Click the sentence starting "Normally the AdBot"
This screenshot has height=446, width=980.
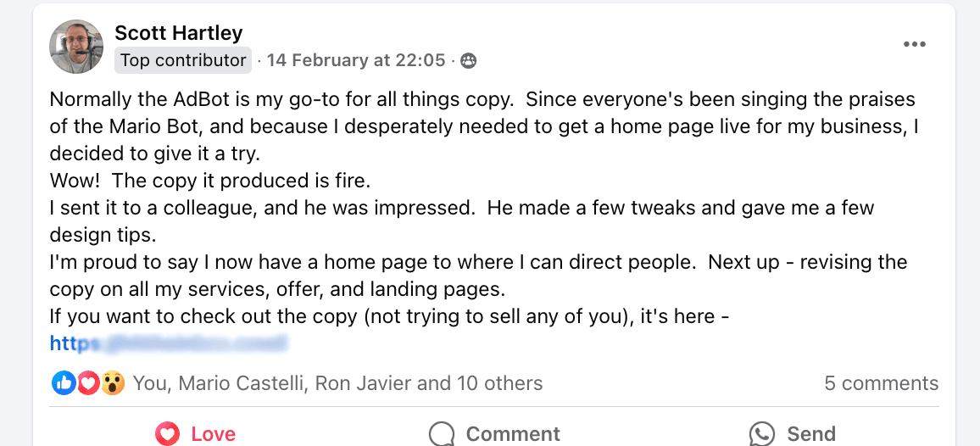click(281, 99)
